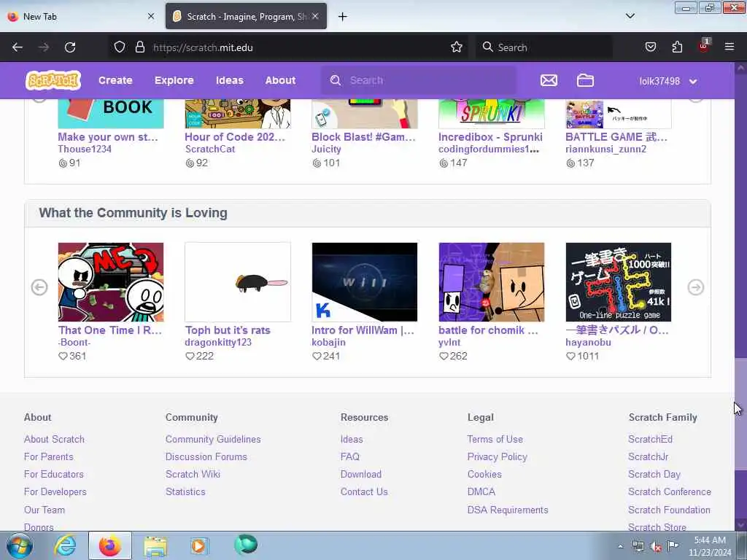Click the page vertical scrollbar thumb
747x560 pixels.
tap(740, 414)
